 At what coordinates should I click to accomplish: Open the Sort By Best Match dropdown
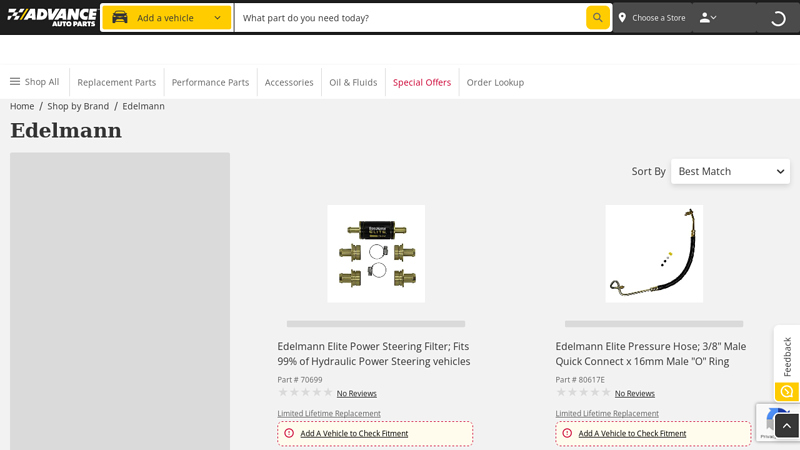click(x=730, y=171)
